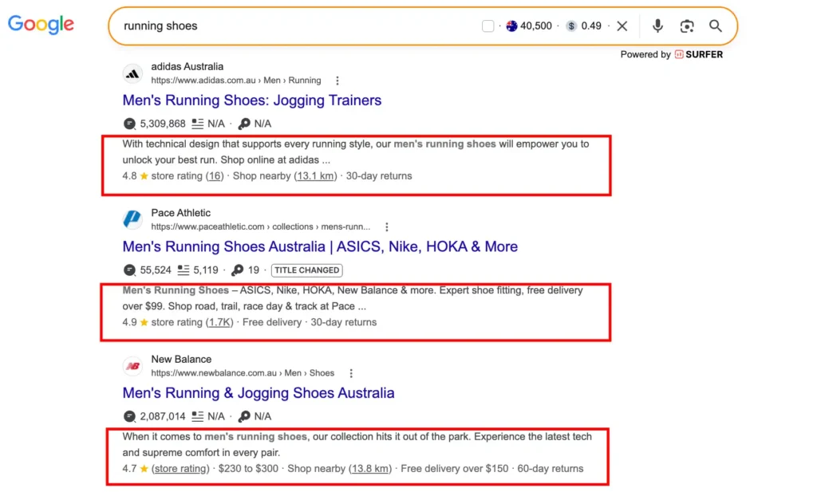The height and width of the screenshot is (504, 817).
Task: Click the magnifying glass search icon
Action: point(716,26)
